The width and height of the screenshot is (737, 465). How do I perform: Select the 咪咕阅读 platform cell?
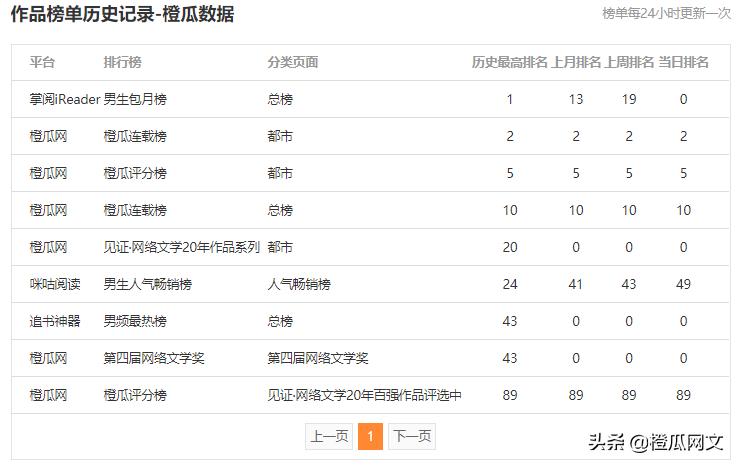(x=55, y=284)
